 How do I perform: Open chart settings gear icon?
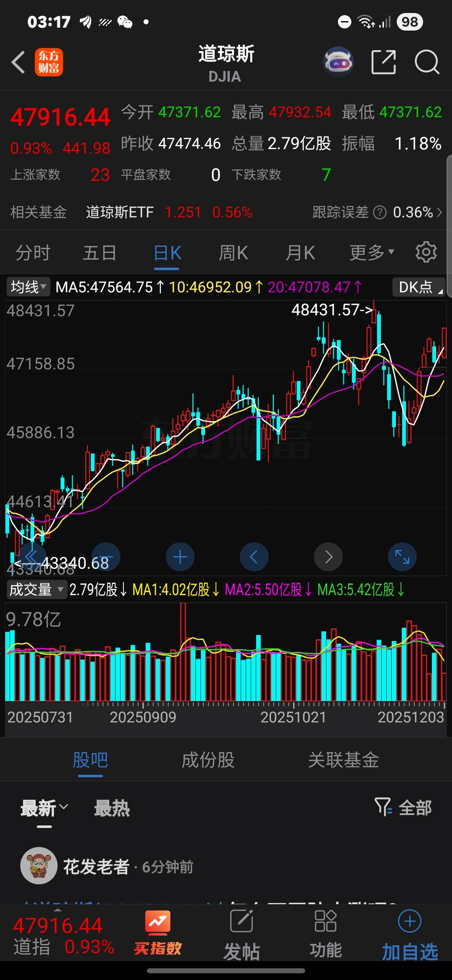[426, 252]
